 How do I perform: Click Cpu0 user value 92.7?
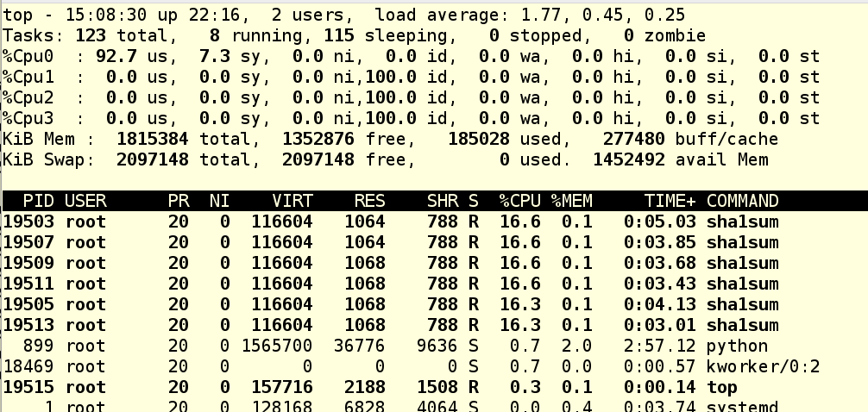click(x=116, y=56)
